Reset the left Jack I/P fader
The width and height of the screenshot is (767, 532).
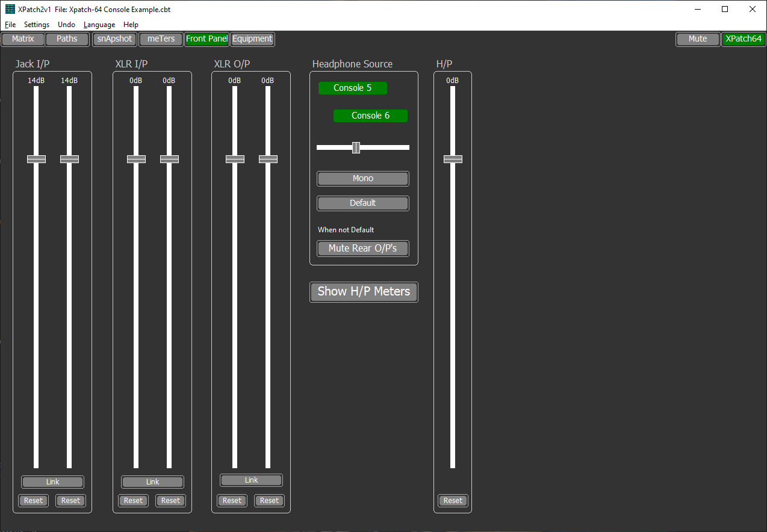pos(34,501)
